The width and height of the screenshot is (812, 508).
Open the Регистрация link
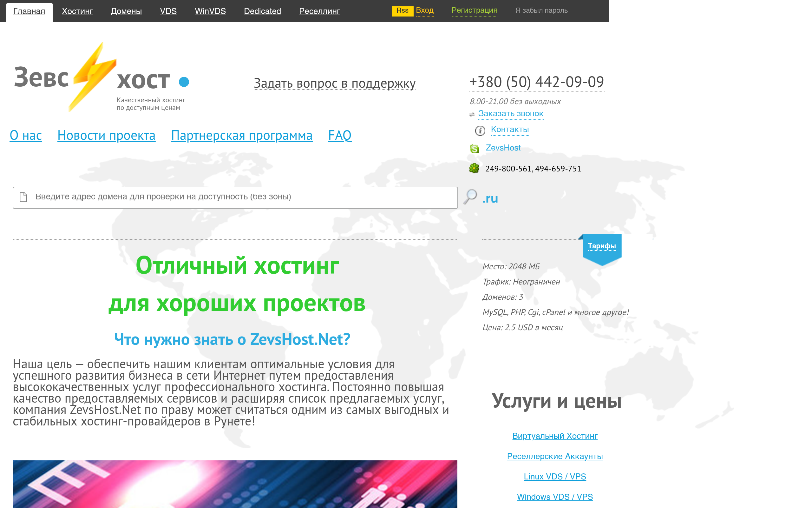474,10
